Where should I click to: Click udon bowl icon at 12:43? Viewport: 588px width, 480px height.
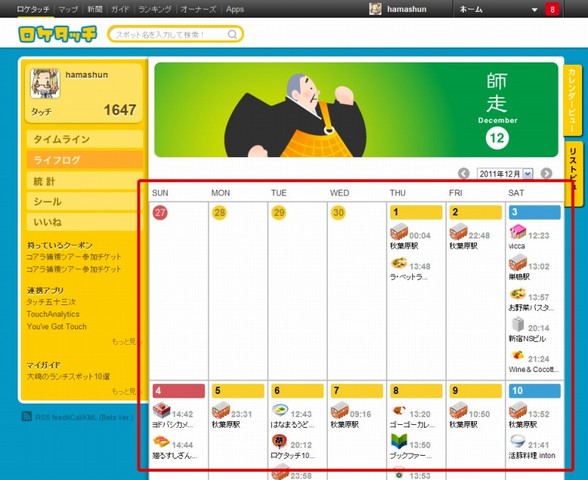[x=280, y=410]
